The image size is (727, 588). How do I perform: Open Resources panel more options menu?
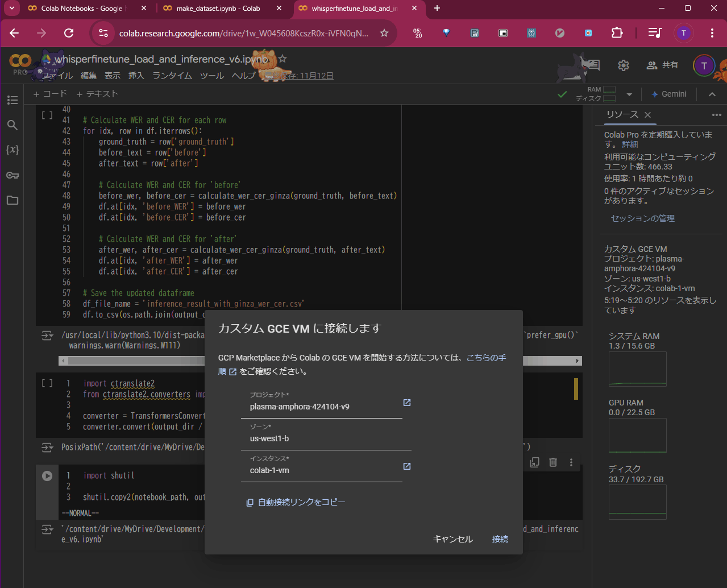point(716,115)
